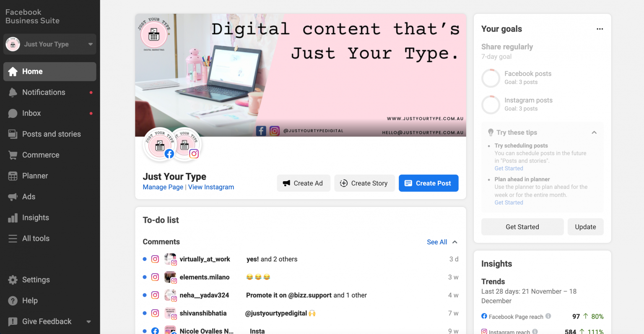Open Settings
The width and height of the screenshot is (644, 334).
click(x=36, y=279)
